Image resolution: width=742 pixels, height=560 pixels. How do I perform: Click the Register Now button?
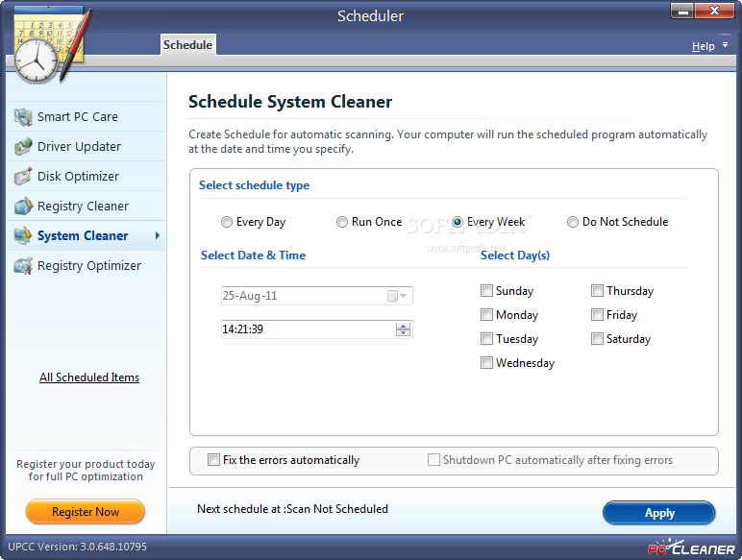click(86, 512)
